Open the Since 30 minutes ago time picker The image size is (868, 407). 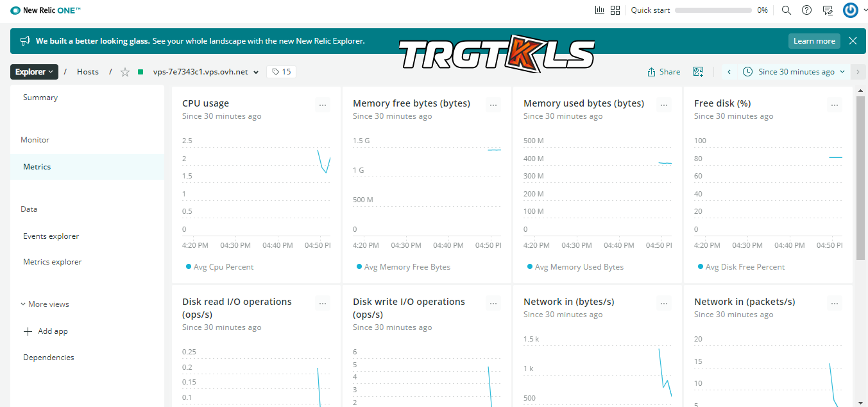[796, 72]
